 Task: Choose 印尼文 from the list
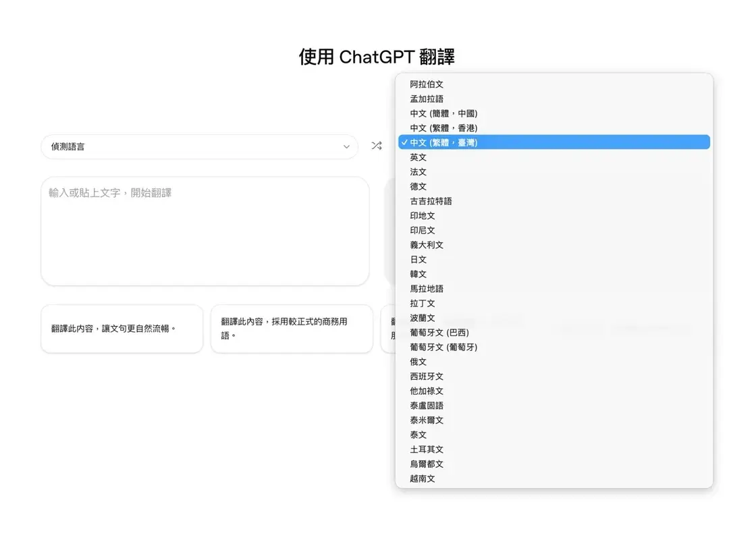[554, 230]
